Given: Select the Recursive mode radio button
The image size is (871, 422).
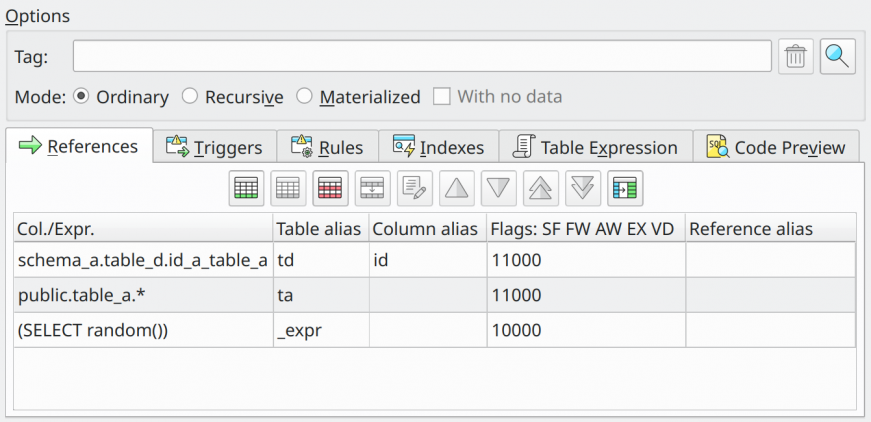Looking at the screenshot, I should tap(190, 97).
